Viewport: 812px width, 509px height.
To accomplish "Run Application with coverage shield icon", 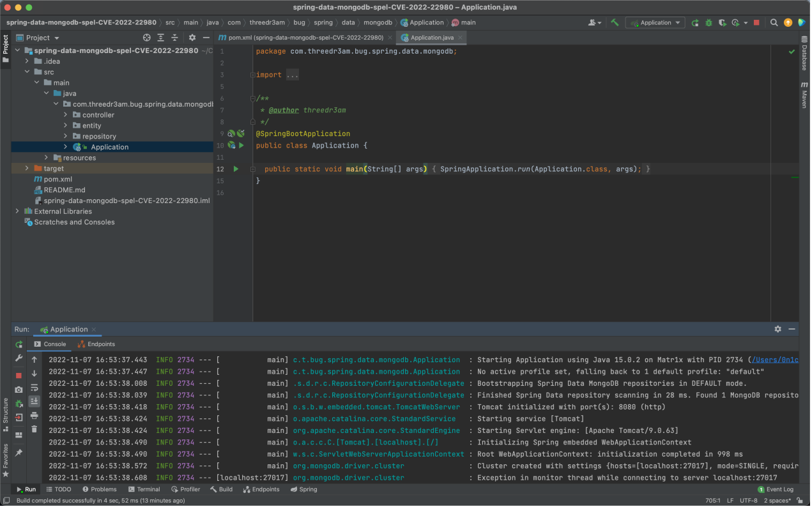I will [722, 22].
